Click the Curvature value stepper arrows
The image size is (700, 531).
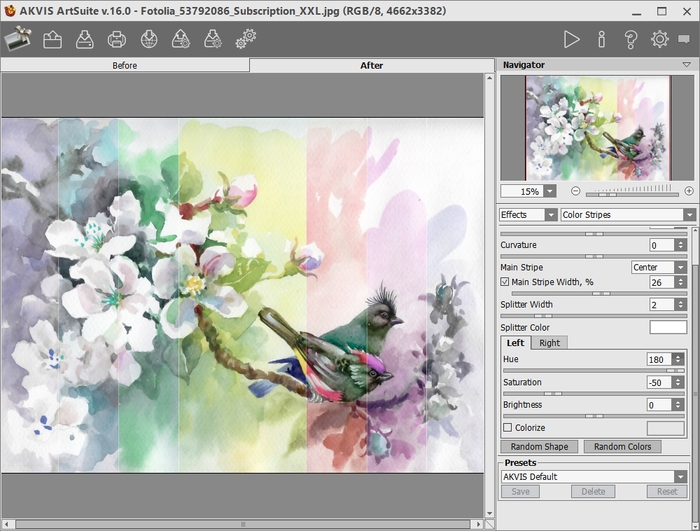click(680, 245)
